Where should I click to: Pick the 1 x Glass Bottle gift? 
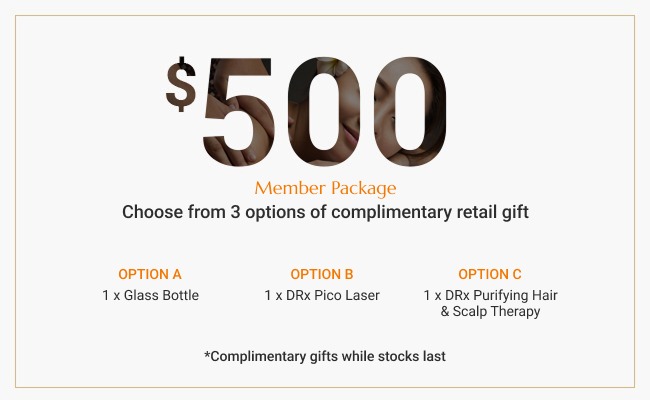tap(150, 295)
